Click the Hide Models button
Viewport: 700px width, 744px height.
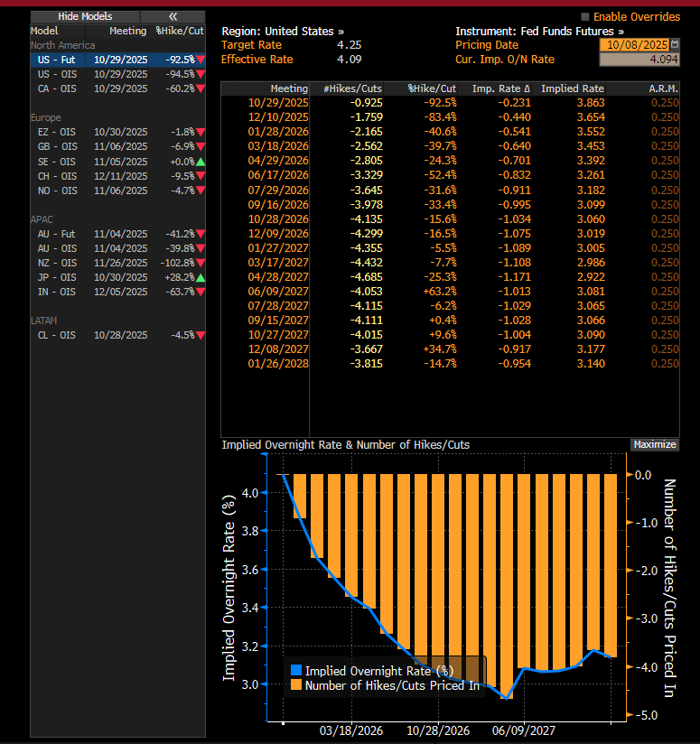(x=85, y=16)
